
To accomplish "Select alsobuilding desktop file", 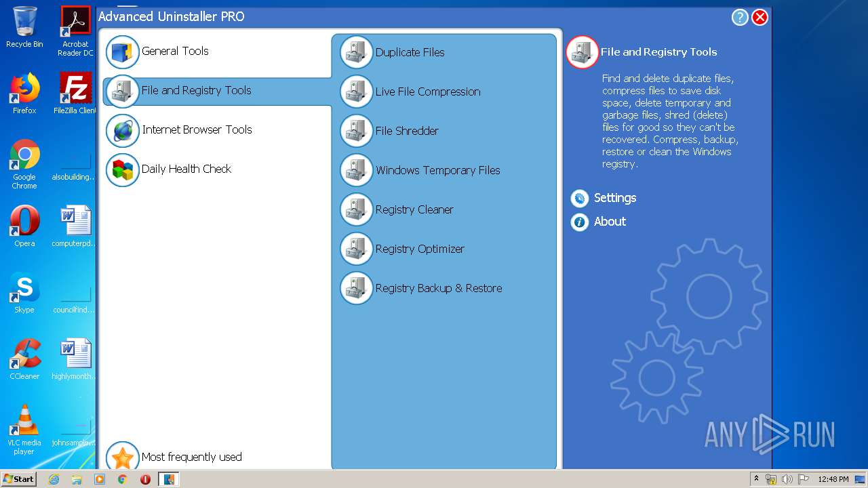I will click(75, 165).
